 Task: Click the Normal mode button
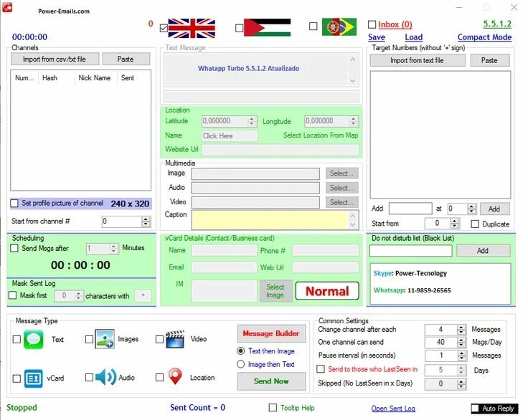click(327, 291)
